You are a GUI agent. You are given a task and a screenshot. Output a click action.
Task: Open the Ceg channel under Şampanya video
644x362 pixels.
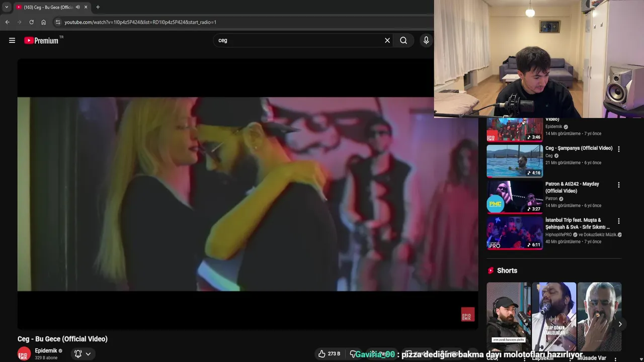[x=549, y=156]
